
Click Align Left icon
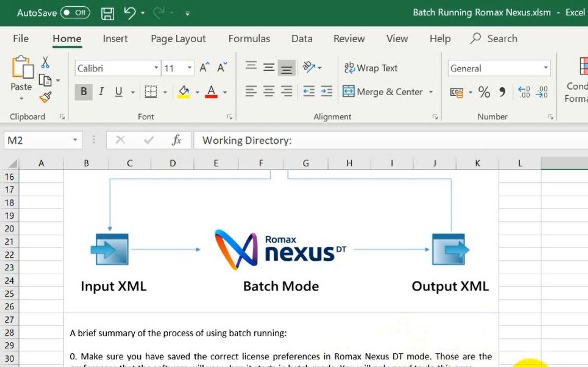coord(251,91)
